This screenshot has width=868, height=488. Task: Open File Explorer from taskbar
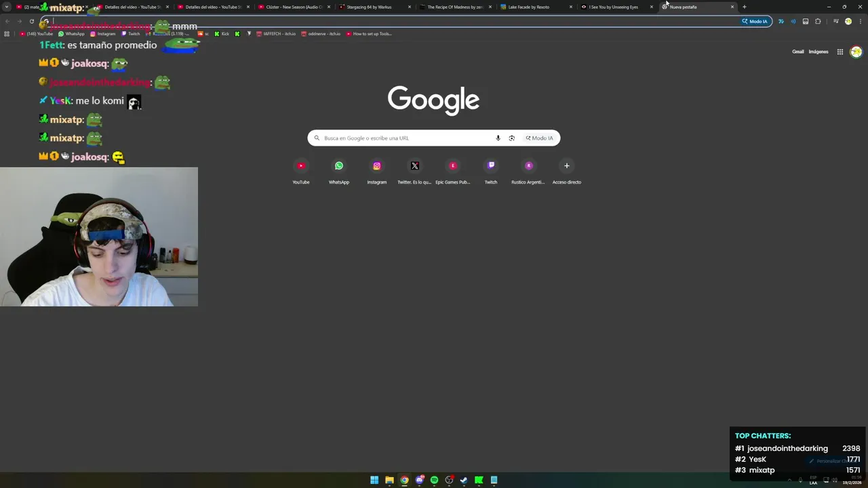click(x=389, y=480)
